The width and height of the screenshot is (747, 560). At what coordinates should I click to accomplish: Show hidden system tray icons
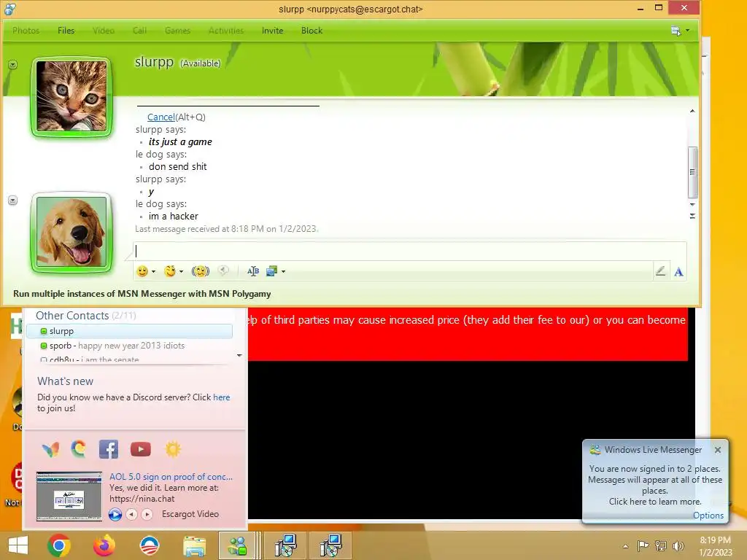click(x=625, y=546)
